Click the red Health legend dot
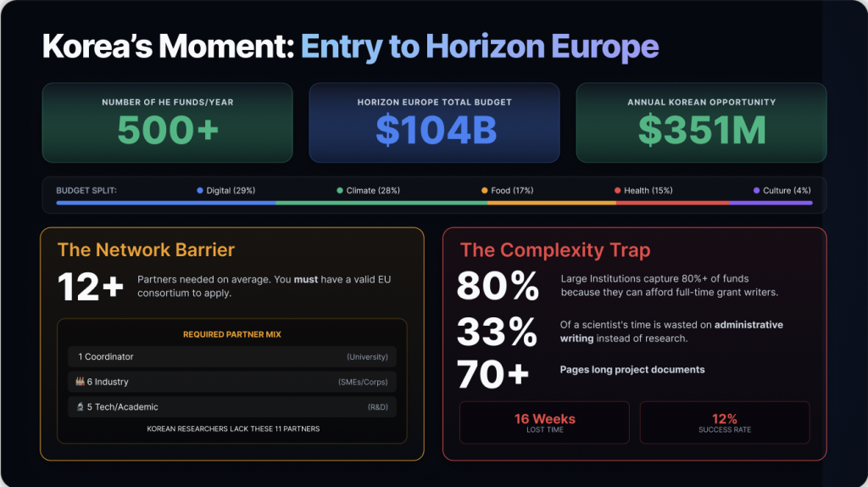 617,191
